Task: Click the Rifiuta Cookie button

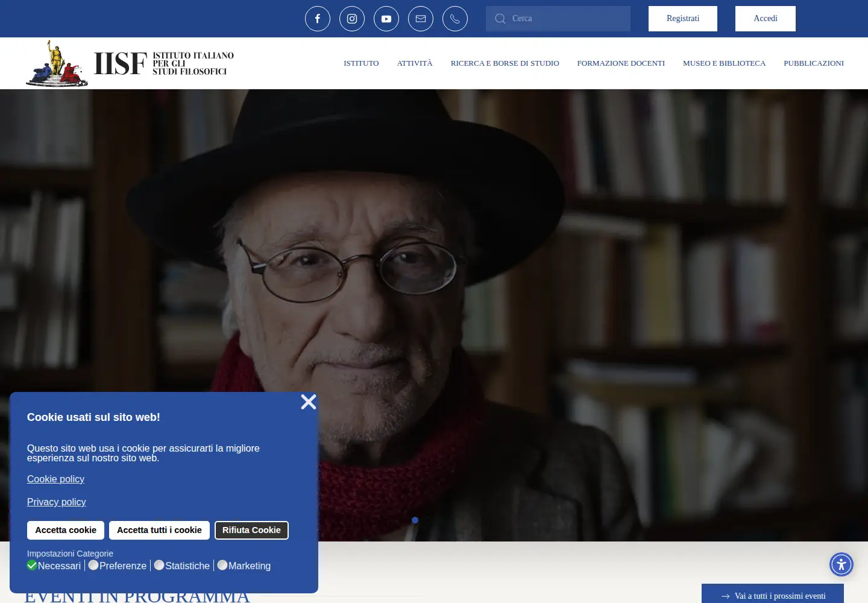Action: (x=251, y=530)
